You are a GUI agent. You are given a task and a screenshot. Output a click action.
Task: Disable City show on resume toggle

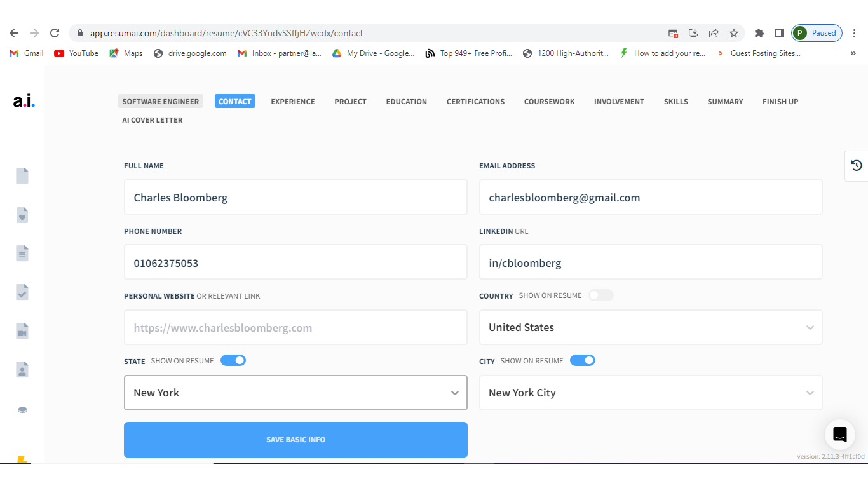(582, 361)
